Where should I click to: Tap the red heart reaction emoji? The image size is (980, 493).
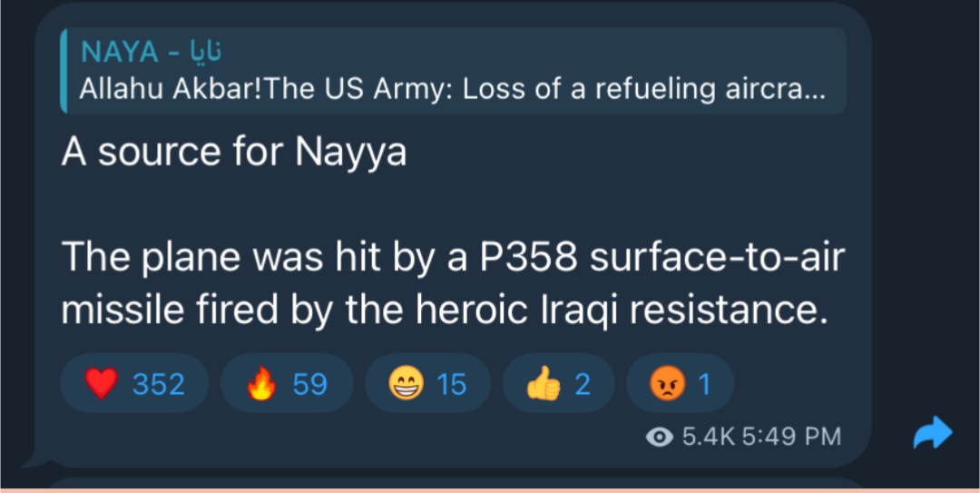(103, 384)
